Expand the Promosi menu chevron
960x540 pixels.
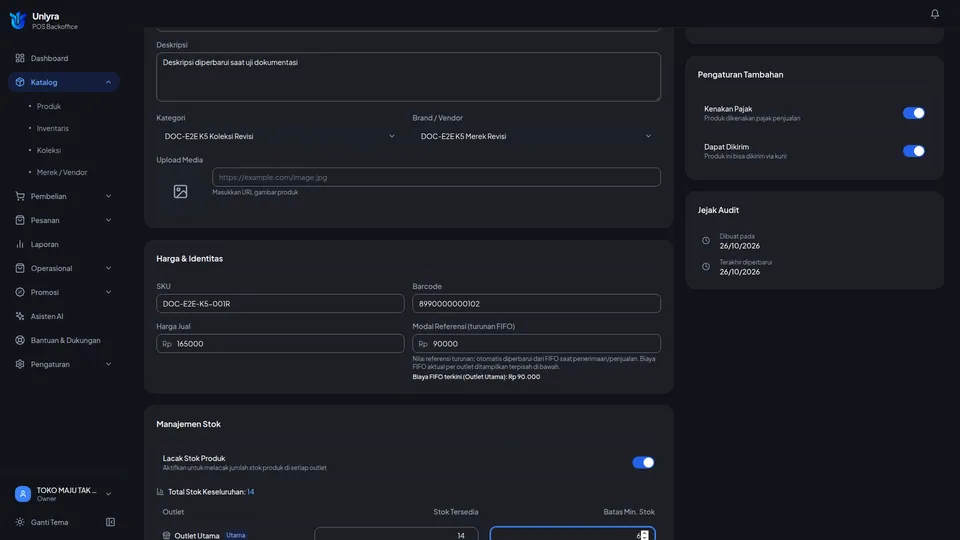(108, 292)
